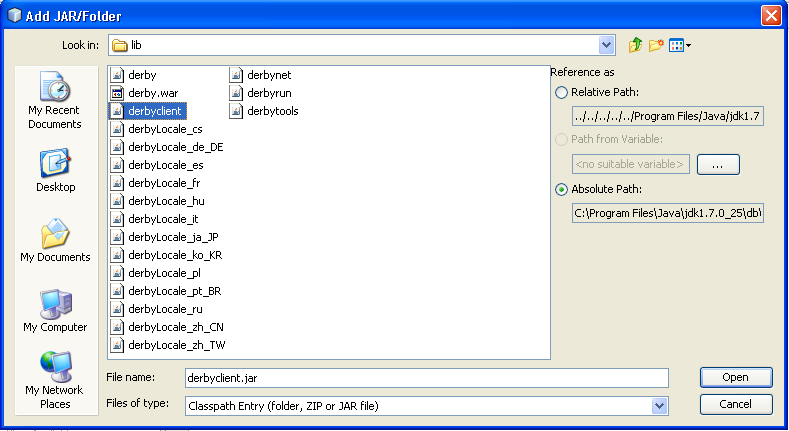Select the derby.war file icon
This screenshot has height=431, width=789.
click(117, 93)
